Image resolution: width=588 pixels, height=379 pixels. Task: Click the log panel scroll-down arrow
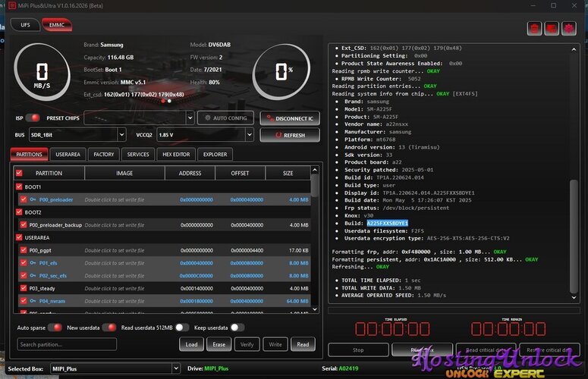tap(574, 297)
